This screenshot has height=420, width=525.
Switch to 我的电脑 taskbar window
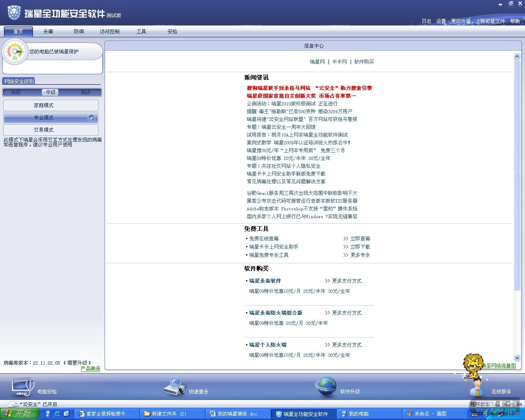370,414
